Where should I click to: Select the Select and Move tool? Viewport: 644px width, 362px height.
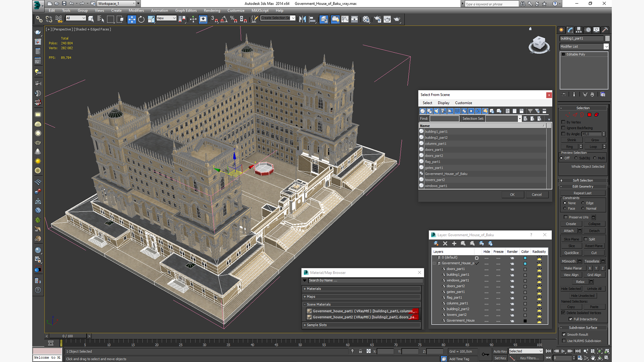[x=131, y=19]
